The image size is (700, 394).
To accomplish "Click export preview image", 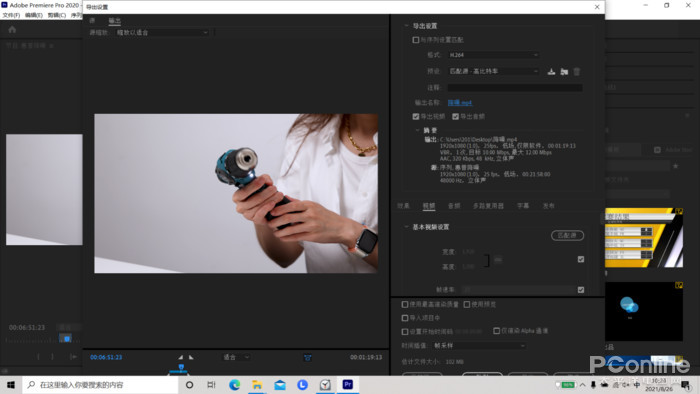I will pyautogui.click(x=236, y=193).
